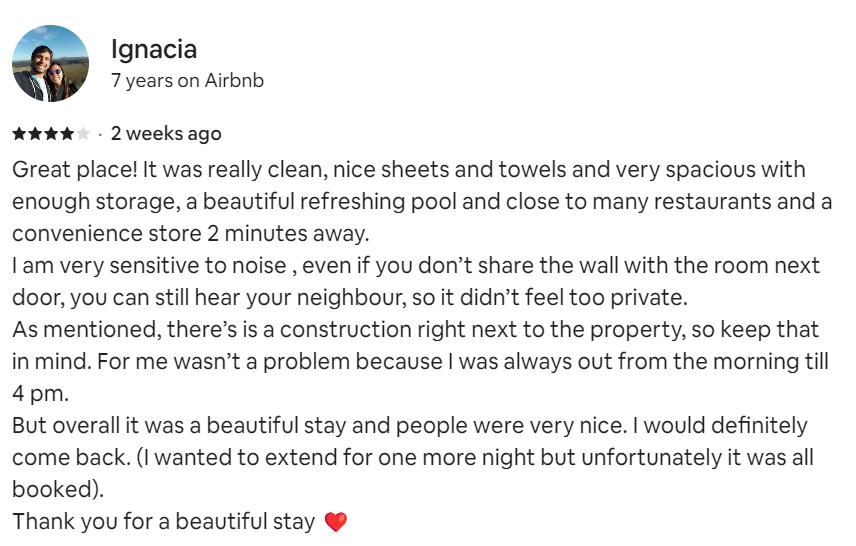Click the second rating star

coord(35,134)
